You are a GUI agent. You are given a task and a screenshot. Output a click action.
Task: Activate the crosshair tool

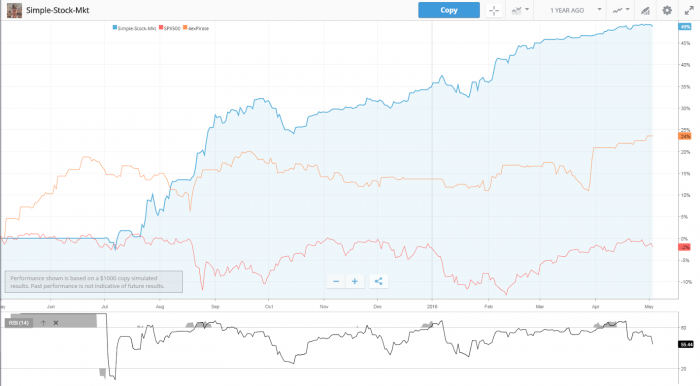[x=494, y=10]
